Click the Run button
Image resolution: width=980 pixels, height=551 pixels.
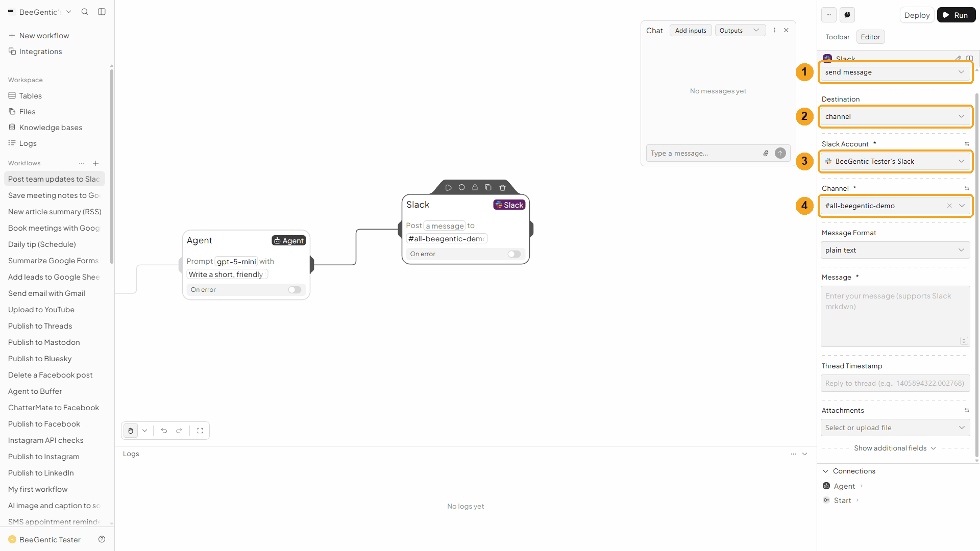click(956, 15)
